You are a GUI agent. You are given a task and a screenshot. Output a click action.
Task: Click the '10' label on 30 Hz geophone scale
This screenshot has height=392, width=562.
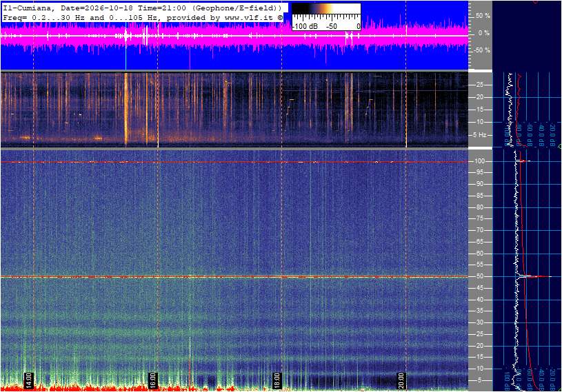point(479,122)
